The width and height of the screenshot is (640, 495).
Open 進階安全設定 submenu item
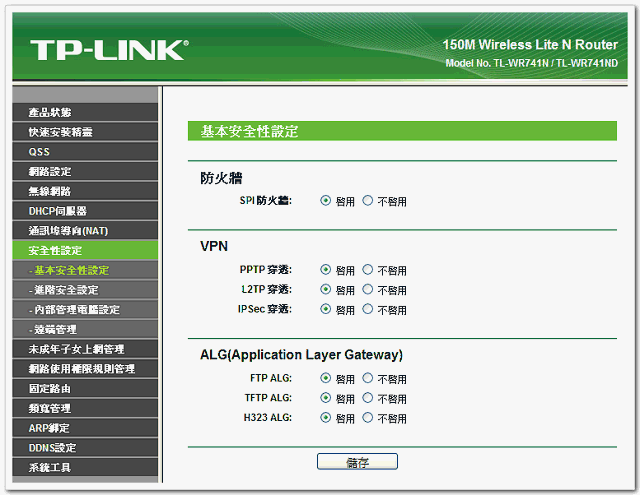coord(65,290)
